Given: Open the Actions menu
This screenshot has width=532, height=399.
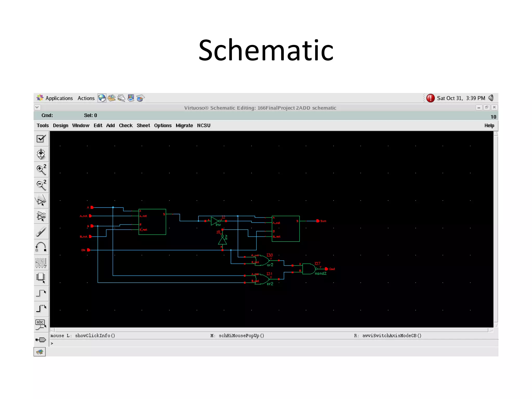Looking at the screenshot, I should [86, 98].
